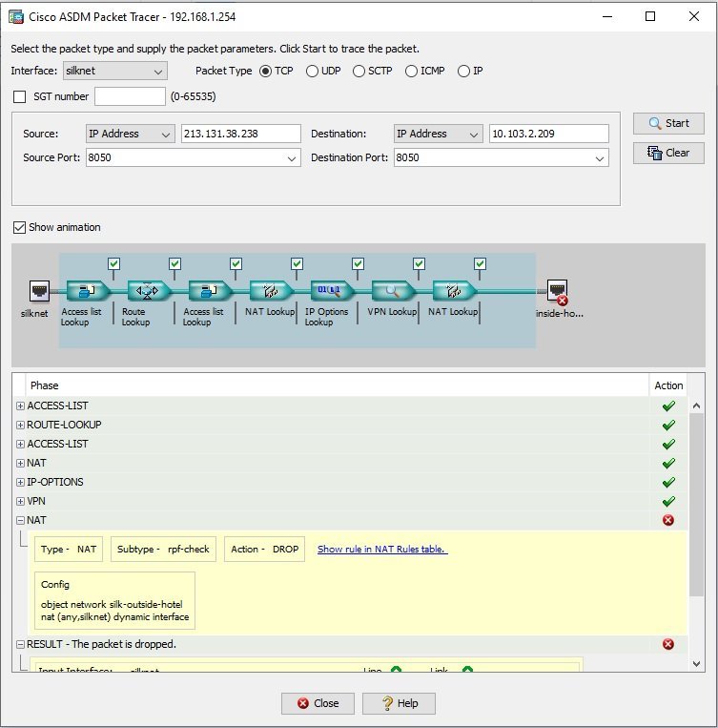Viewport: 718px width, 728px height.
Task: Click the phase list scroll down arrow
Action: pyautogui.click(x=696, y=664)
